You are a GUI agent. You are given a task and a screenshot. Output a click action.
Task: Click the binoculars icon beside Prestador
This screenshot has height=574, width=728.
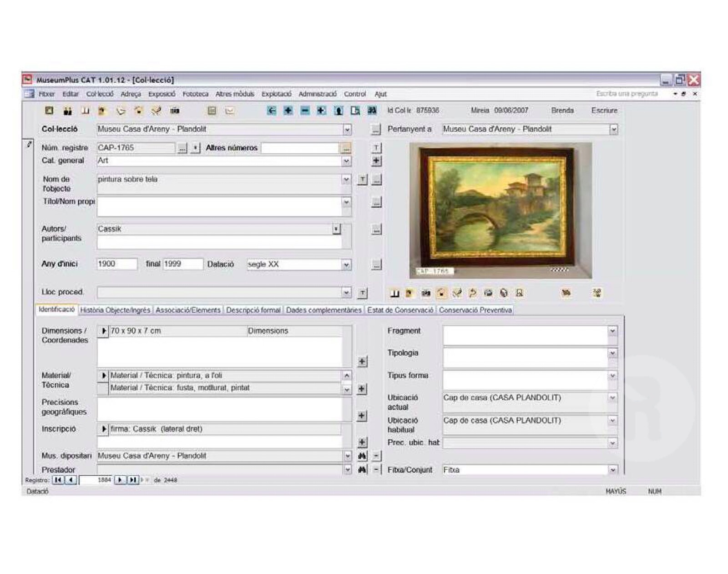pos(362,469)
